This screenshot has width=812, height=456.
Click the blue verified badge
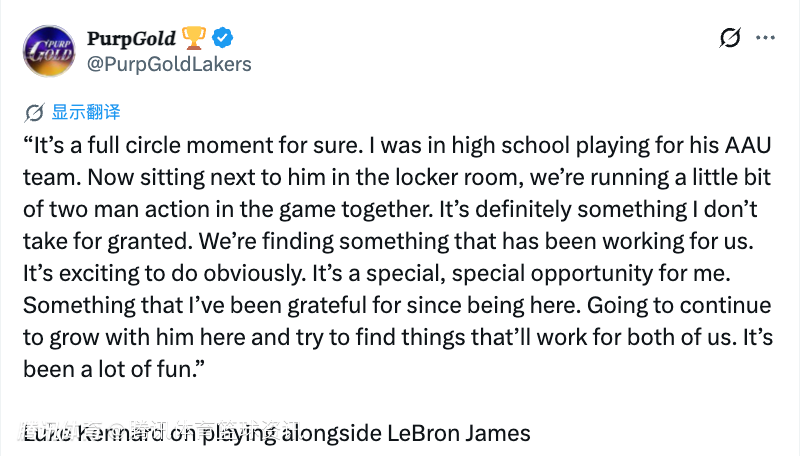(225, 39)
